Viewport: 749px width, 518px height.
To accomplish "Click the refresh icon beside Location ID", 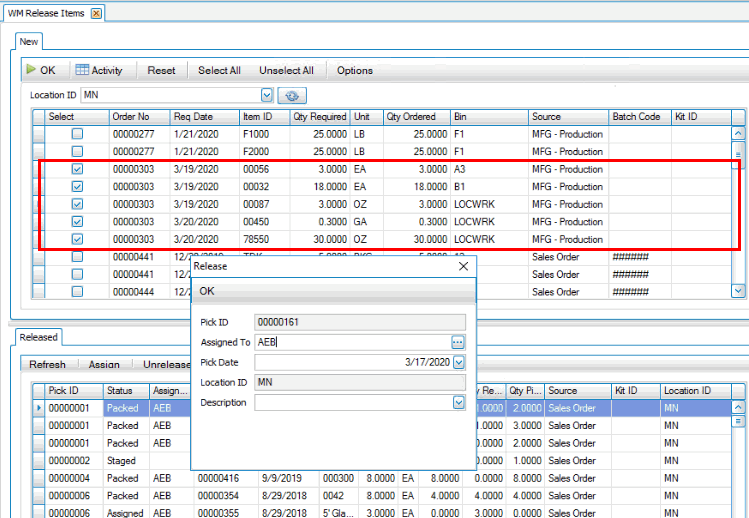I will [292, 96].
